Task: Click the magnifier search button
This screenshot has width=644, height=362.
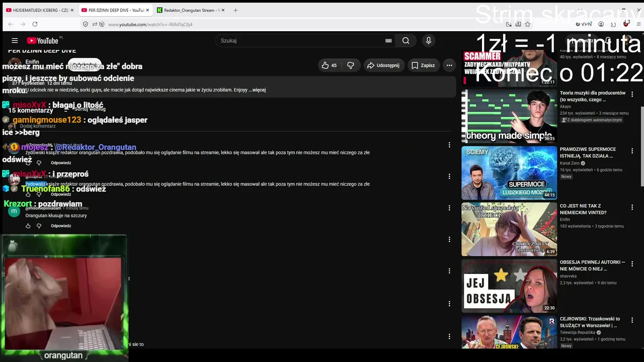Action: [406, 41]
